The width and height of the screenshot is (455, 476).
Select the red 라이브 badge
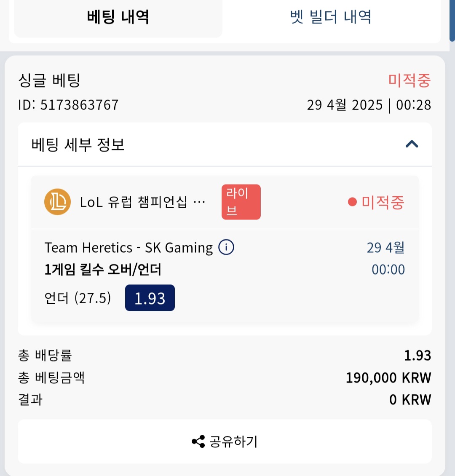(x=241, y=202)
